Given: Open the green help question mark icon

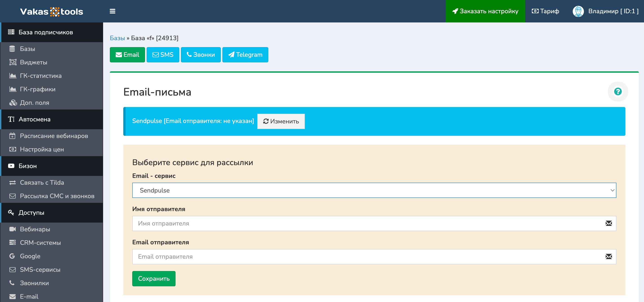Looking at the screenshot, I should [618, 92].
